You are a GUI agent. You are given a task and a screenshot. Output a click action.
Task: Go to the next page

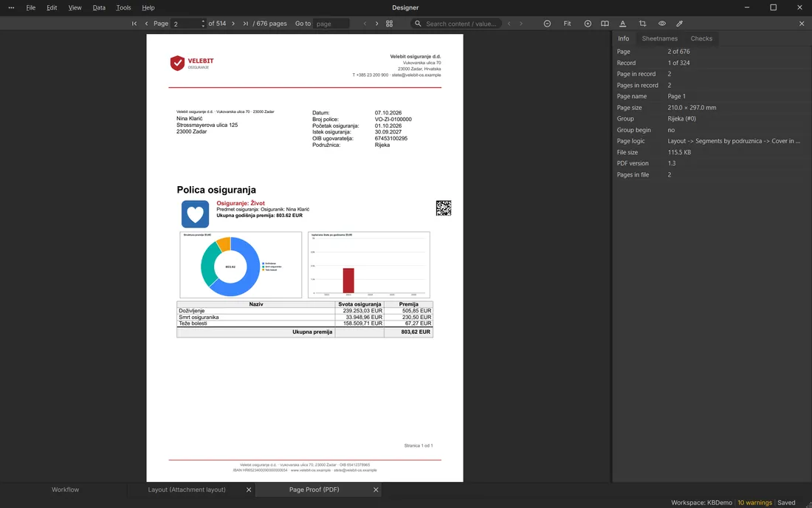coord(233,24)
